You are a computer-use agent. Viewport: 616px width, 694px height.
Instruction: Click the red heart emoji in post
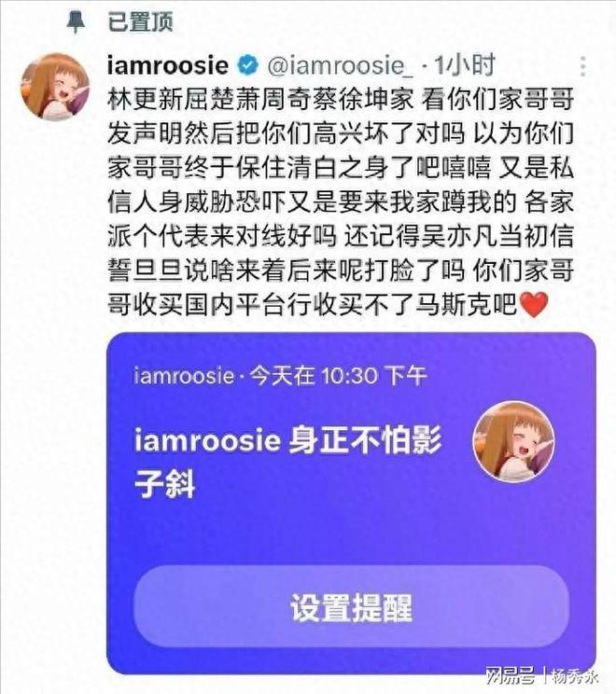tap(534, 304)
